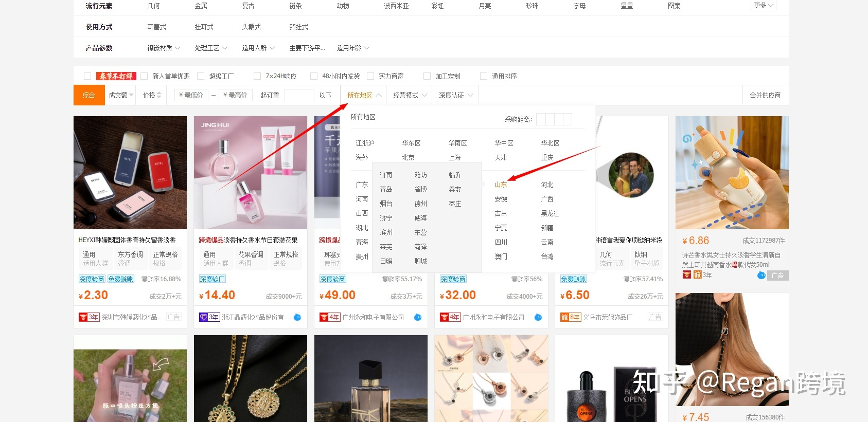Viewport: 868px width, 422px height.
Task: Enable the 实力商家 checkbox
Action: pos(370,76)
